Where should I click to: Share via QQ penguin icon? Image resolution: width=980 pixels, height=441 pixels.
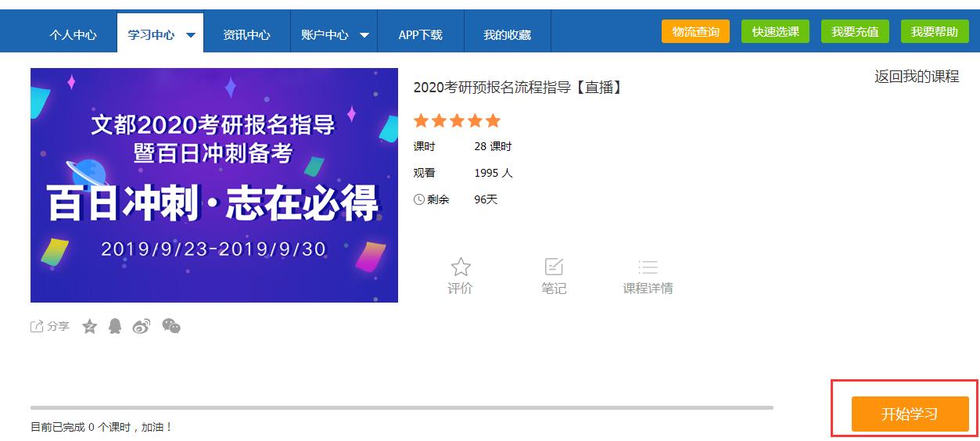(115, 326)
